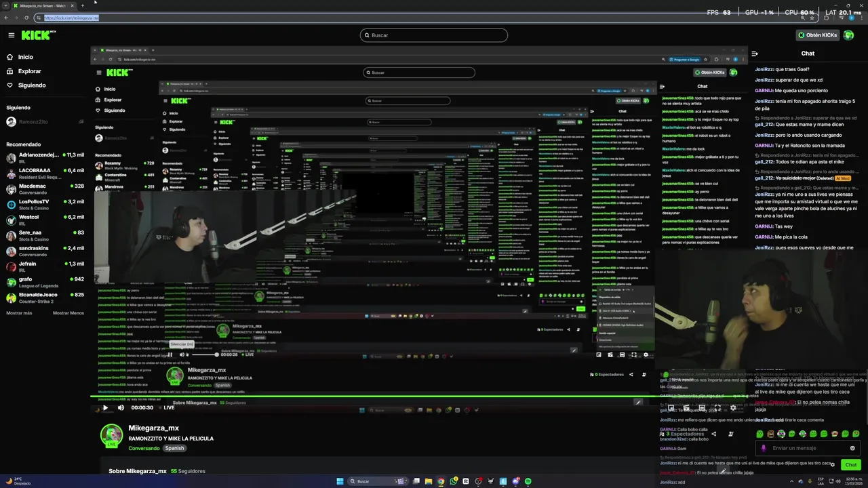The image size is (868, 488).
Task: Open recommended channel LACOBRAAA
Action: pyautogui.click(x=45, y=174)
